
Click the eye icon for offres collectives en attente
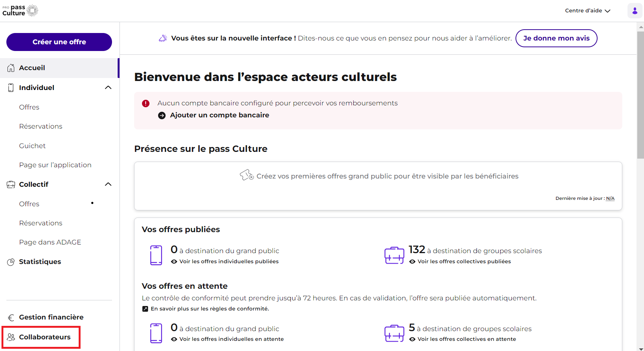(x=412, y=339)
